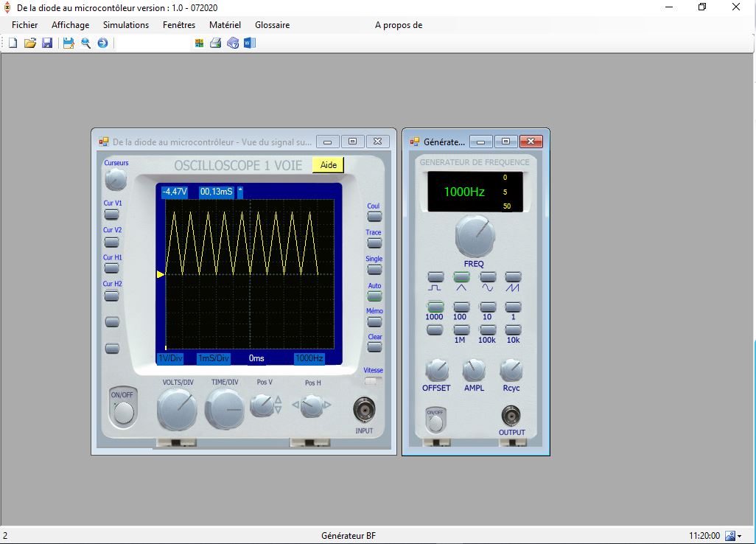Open the Fichier menu
Viewport: 756px width, 544px height.
(x=25, y=25)
